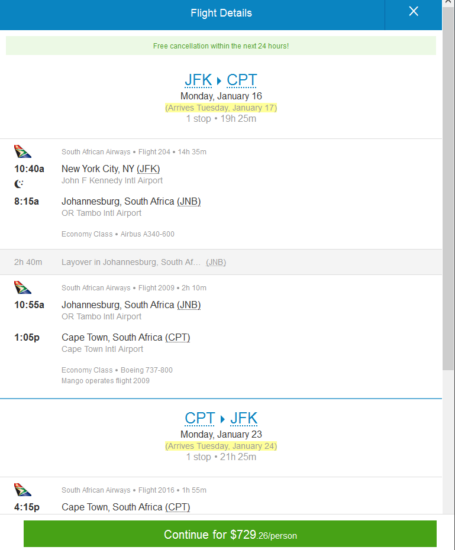Image resolution: width=455 pixels, height=550 pixels.
Task: Click the overnight moon icon
Action: [x=19, y=183]
